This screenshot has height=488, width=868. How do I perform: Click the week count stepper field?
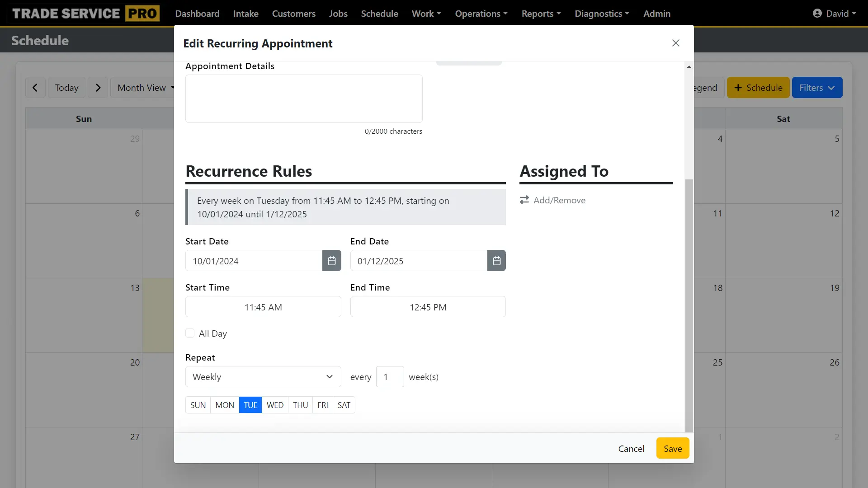[x=390, y=376]
